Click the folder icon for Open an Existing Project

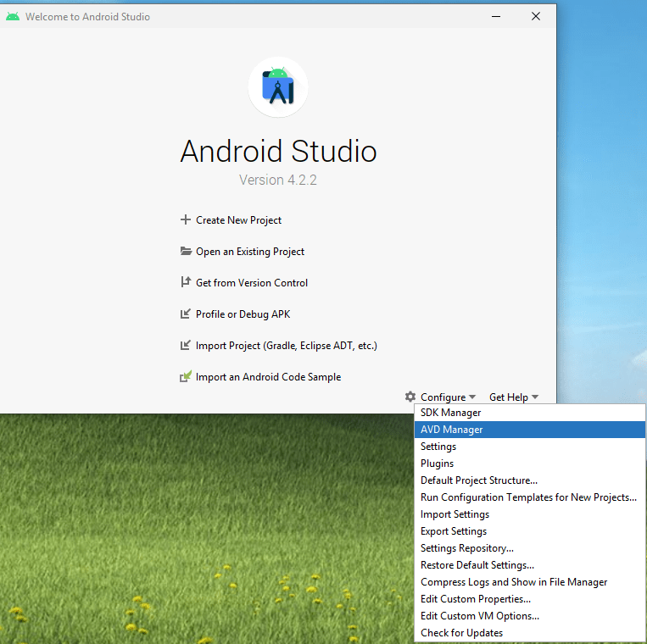pos(186,251)
